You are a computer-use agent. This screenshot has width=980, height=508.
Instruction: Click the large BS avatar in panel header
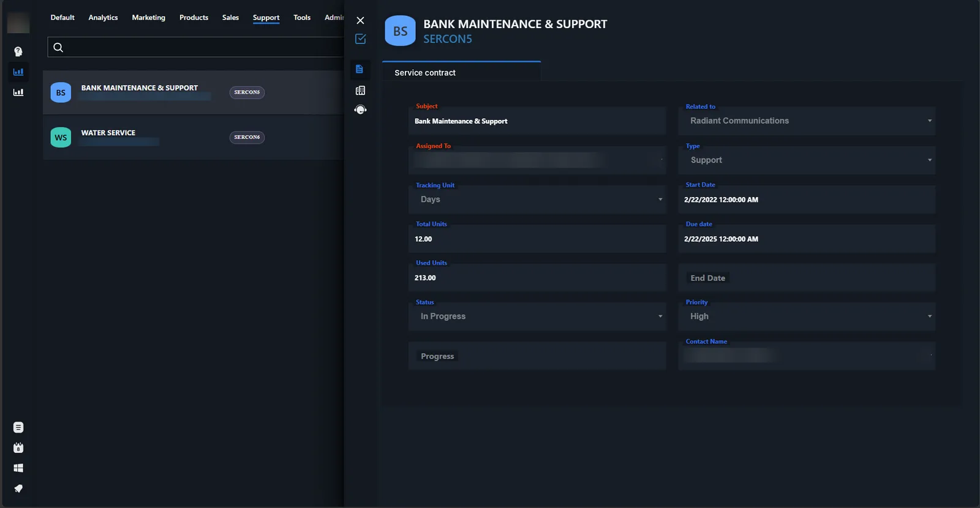coord(400,31)
